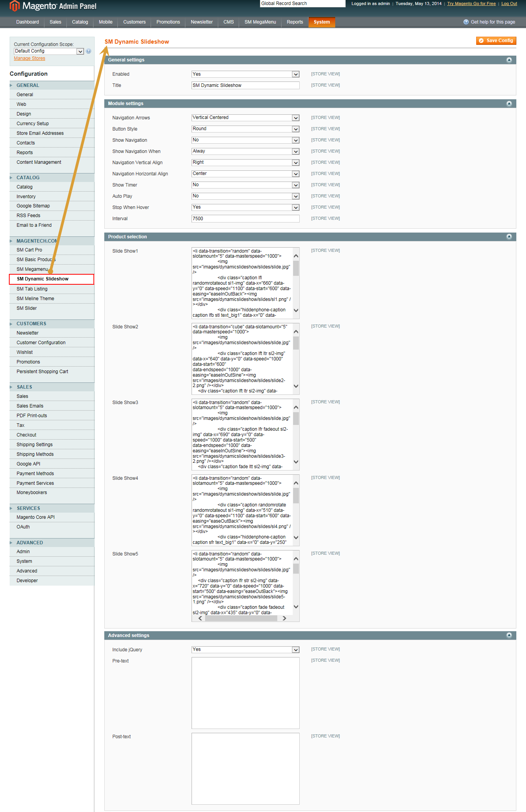The width and height of the screenshot is (526, 812).
Task: Click the help icon beside Get help
Action: pos(466,22)
